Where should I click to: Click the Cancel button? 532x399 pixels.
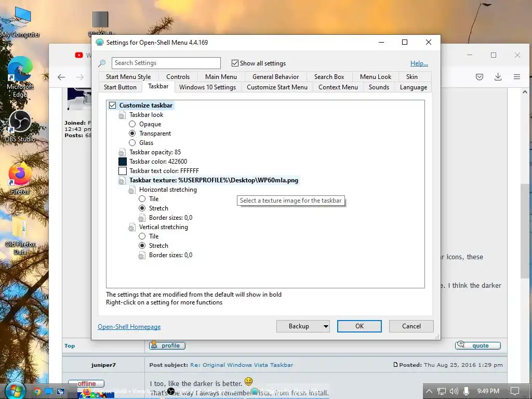tap(411, 326)
